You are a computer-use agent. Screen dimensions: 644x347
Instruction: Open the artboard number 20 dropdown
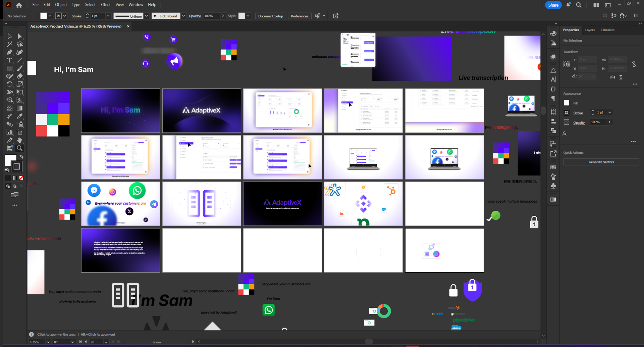pos(106,342)
